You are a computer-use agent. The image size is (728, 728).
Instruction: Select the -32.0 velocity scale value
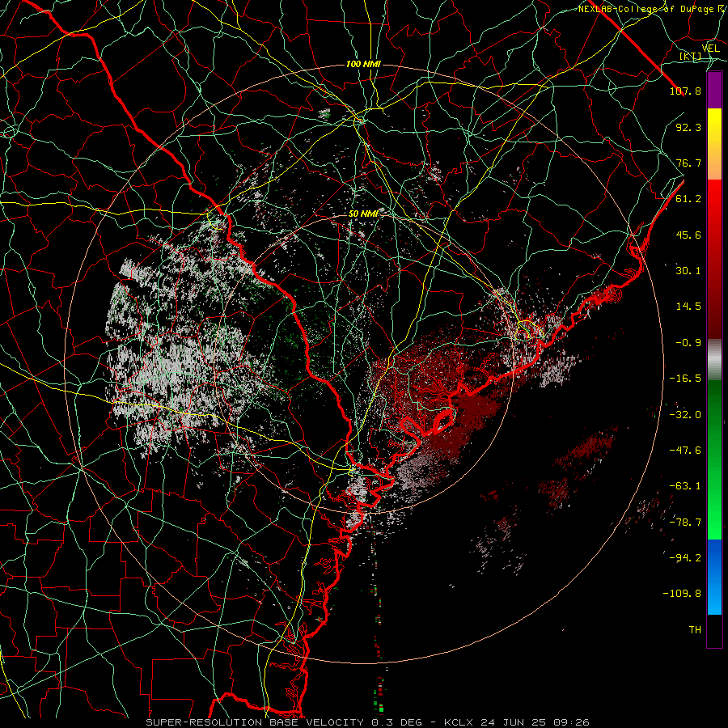[685, 415]
